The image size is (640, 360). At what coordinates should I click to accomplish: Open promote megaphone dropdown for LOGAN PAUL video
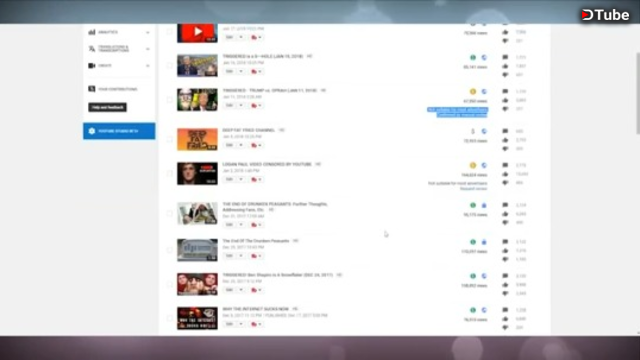[256, 179]
